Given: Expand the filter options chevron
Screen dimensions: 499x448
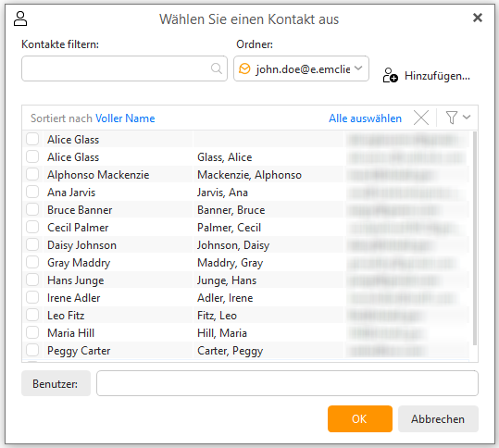Looking at the screenshot, I should (x=467, y=117).
